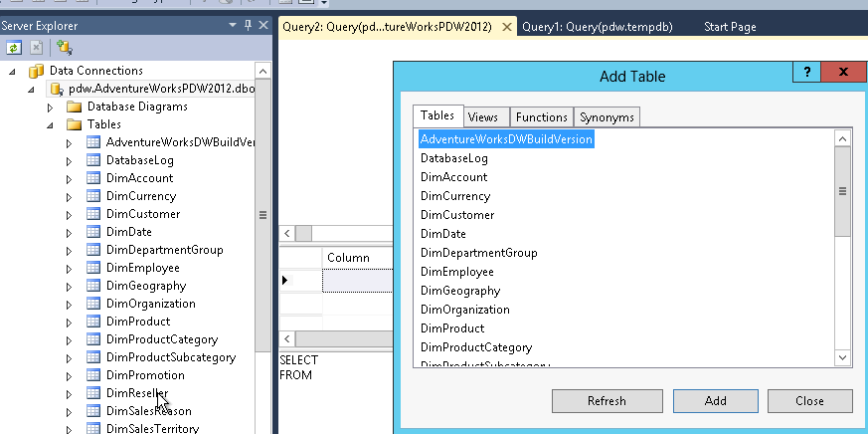868x434 pixels.
Task: Expand the DimEmployee table node
Action: tap(69, 269)
